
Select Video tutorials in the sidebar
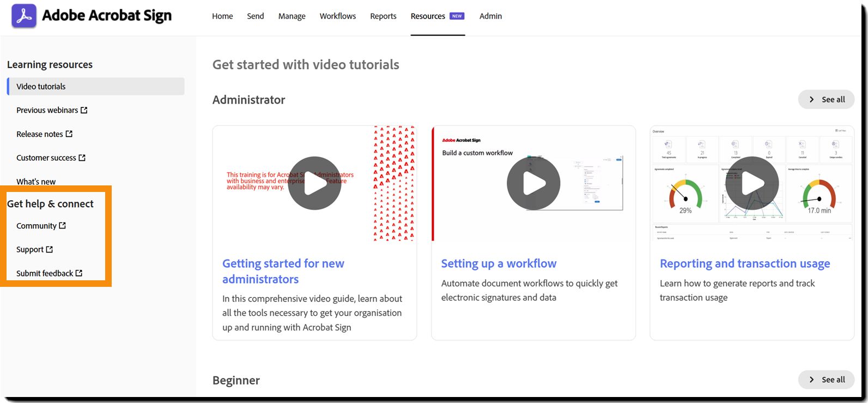(96, 86)
